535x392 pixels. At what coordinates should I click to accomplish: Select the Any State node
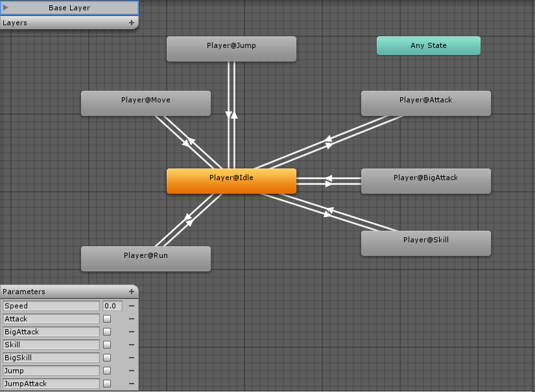pyautogui.click(x=429, y=45)
